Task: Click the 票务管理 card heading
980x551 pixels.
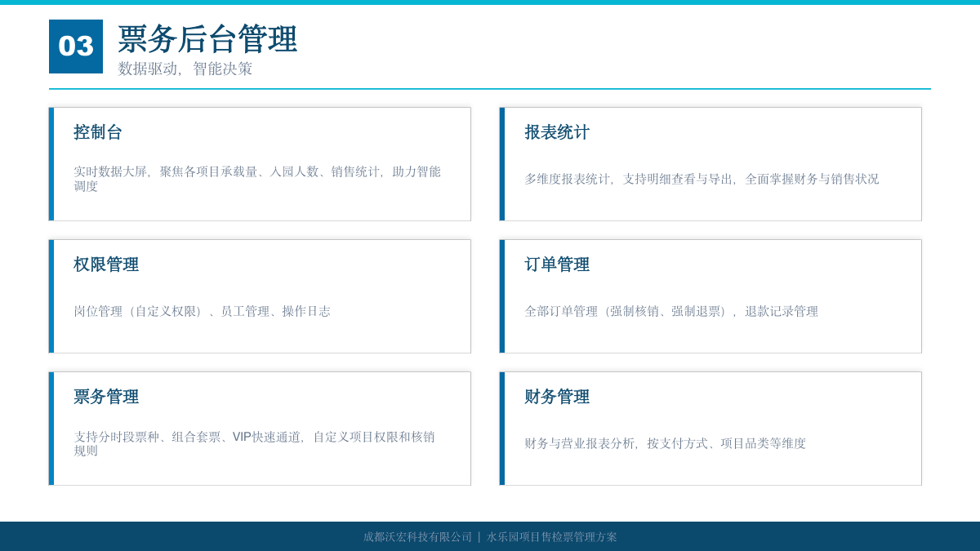Action: point(106,397)
